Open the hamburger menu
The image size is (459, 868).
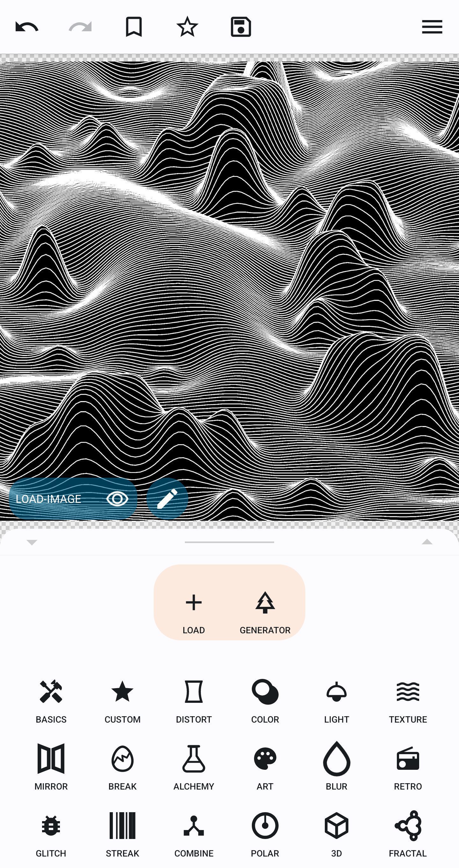(432, 26)
